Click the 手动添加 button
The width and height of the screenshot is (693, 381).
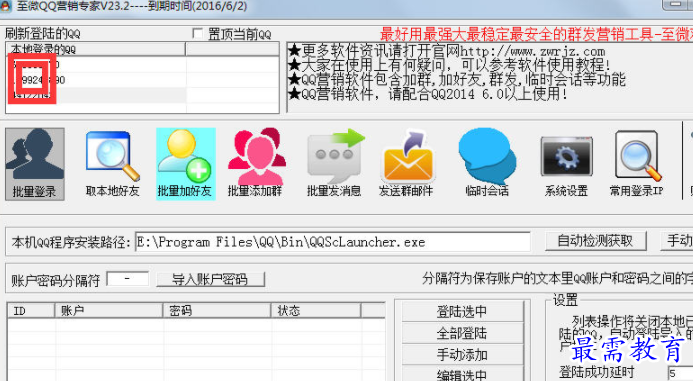(x=462, y=354)
